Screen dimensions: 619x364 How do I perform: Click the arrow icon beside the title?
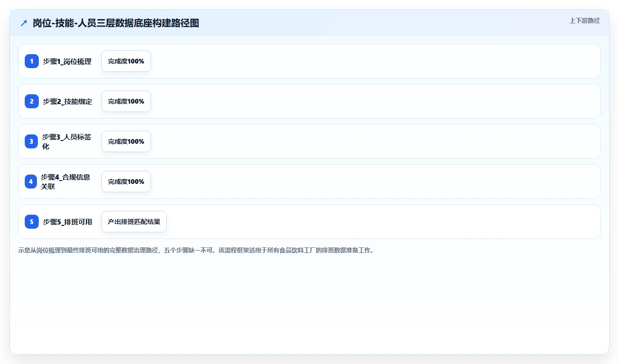24,23
